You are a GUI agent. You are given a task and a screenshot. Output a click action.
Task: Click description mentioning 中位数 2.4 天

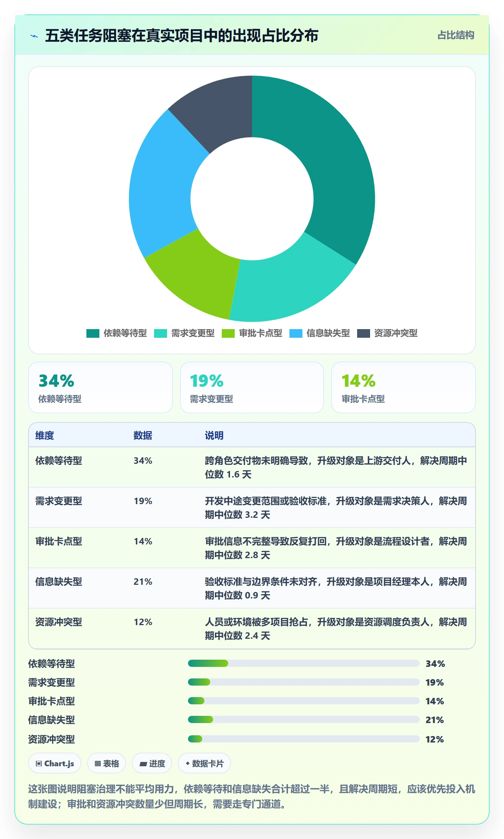tap(336, 629)
